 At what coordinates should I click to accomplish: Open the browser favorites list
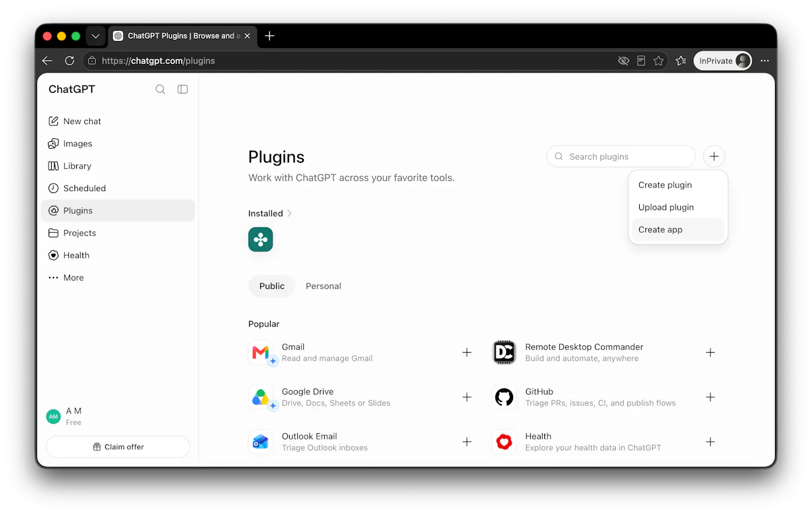pyautogui.click(x=681, y=61)
